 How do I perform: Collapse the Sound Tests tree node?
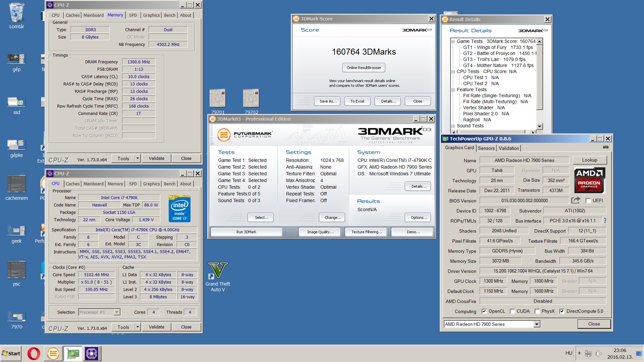(453, 126)
